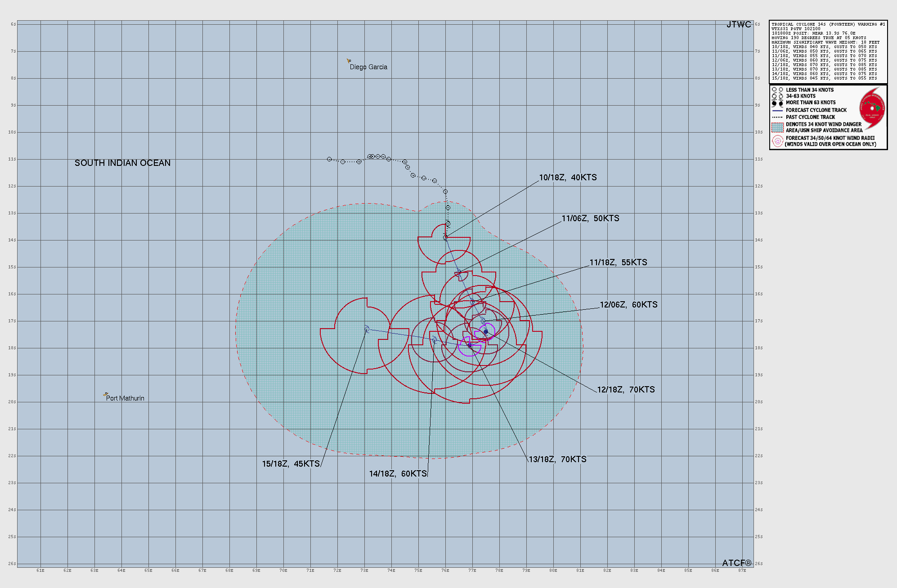This screenshot has height=588, width=897.
Task: Click the past cyclone track dotted legend line
Action: (x=777, y=117)
